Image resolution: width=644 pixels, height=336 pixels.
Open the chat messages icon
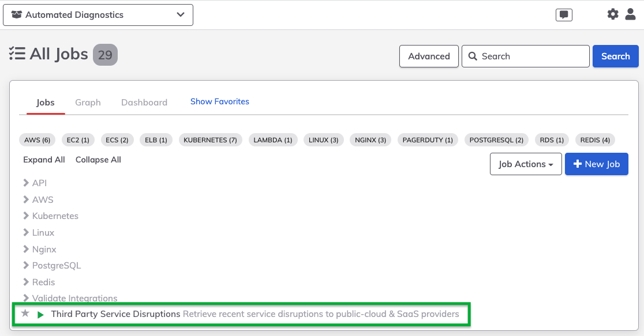563,15
